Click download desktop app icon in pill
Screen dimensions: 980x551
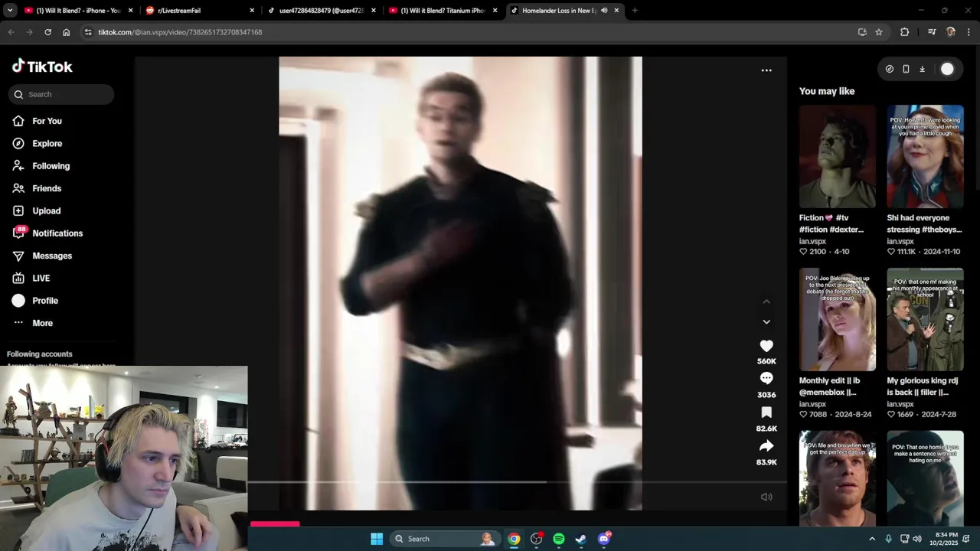pyautogui.click(x=922, y=69)
